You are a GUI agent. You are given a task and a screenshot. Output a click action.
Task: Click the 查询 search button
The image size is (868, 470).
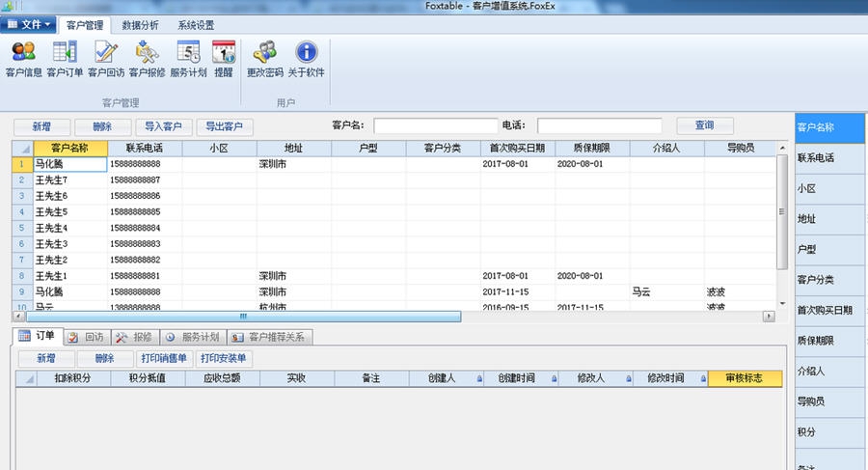click(705, 125)
